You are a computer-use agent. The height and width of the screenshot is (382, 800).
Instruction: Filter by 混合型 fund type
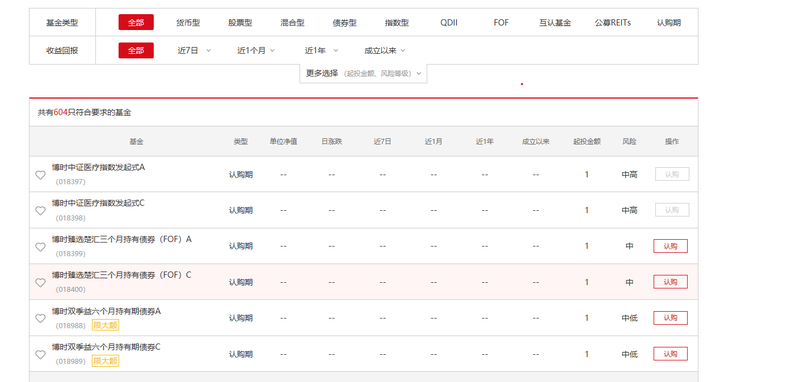tap(292, 22)
